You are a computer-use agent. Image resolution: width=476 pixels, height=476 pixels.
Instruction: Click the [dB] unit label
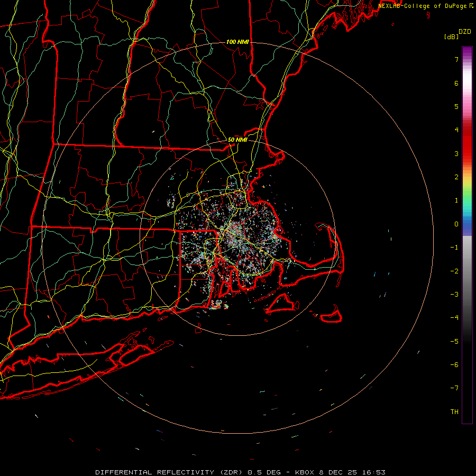click(x=451, y=36)
